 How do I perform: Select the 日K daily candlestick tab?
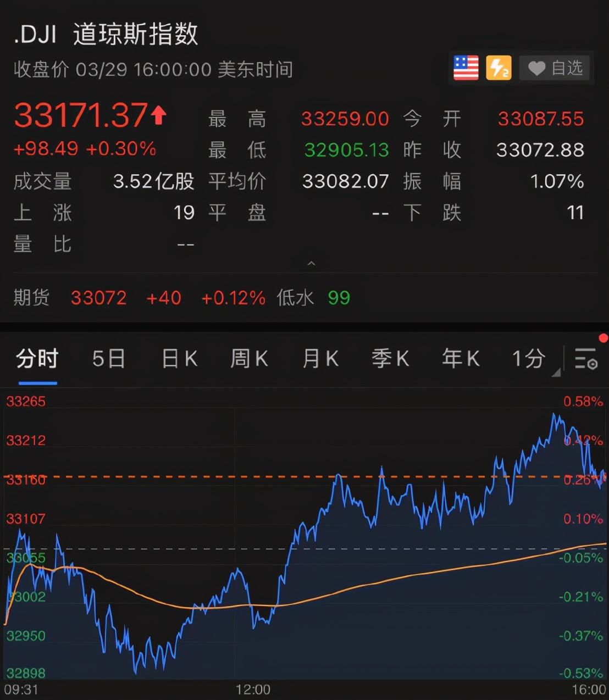click(179, 359)
